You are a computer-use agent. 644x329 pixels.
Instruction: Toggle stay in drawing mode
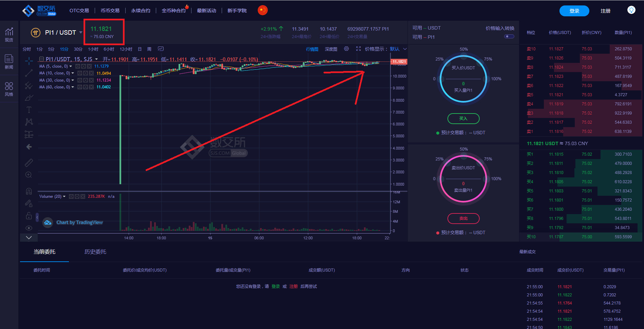(29, 204)
